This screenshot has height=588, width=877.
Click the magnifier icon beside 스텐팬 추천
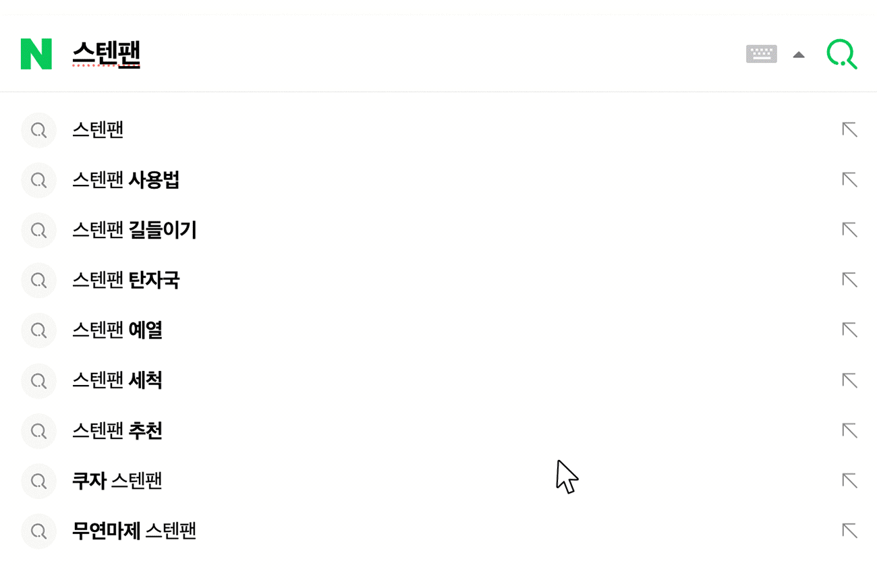38,431
